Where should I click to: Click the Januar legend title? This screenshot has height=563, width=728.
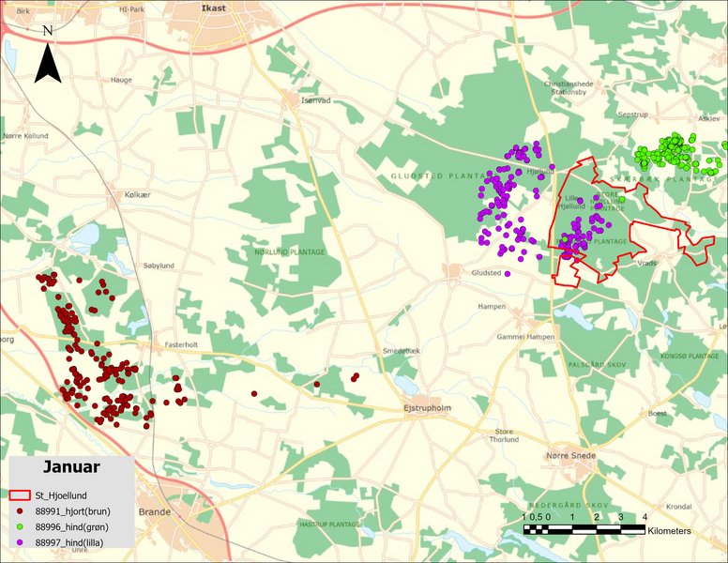point(71,465)
